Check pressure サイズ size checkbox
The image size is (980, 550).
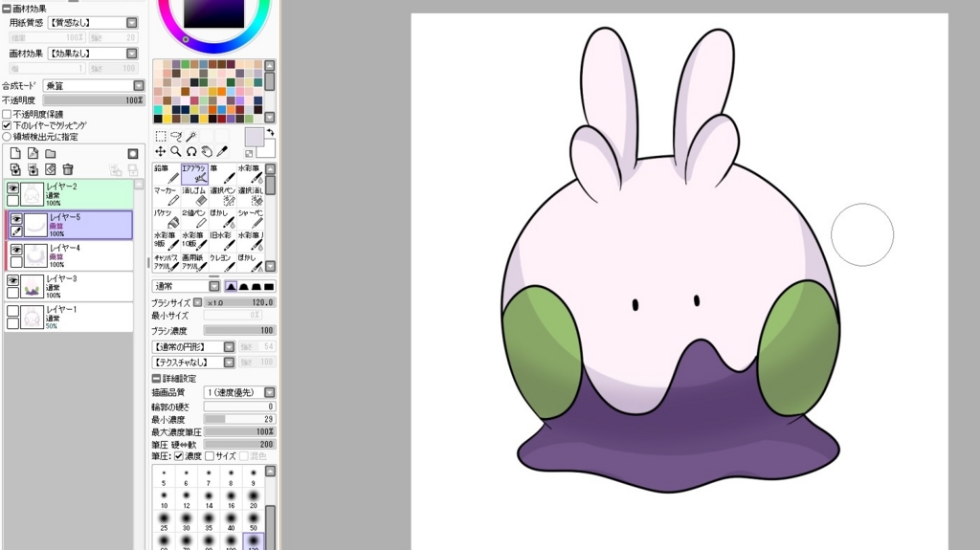210,456
